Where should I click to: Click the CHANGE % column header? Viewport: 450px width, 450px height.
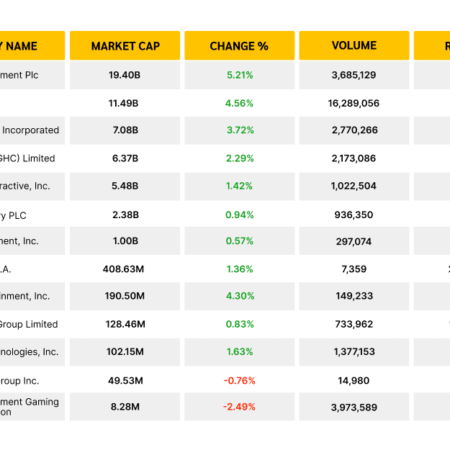tap(240, 46)
